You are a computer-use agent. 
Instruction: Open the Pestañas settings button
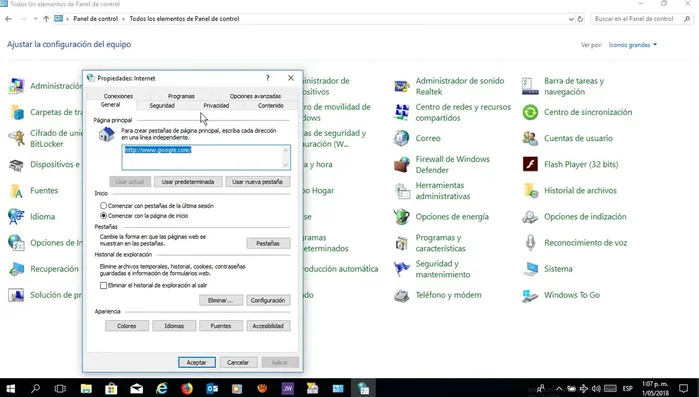point(268,243)
